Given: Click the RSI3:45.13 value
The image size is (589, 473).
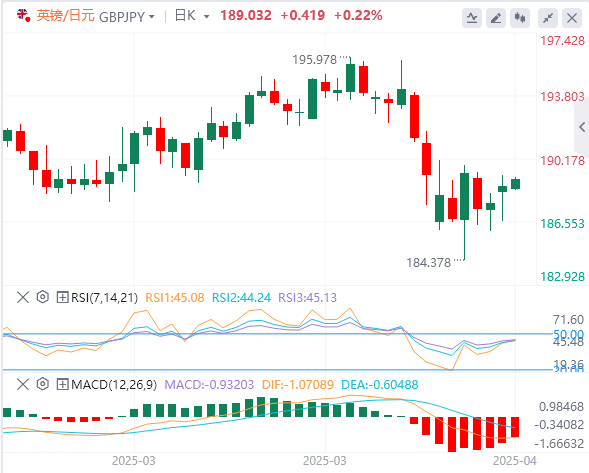Looking at the screenshot, I should tap(307, 298).
